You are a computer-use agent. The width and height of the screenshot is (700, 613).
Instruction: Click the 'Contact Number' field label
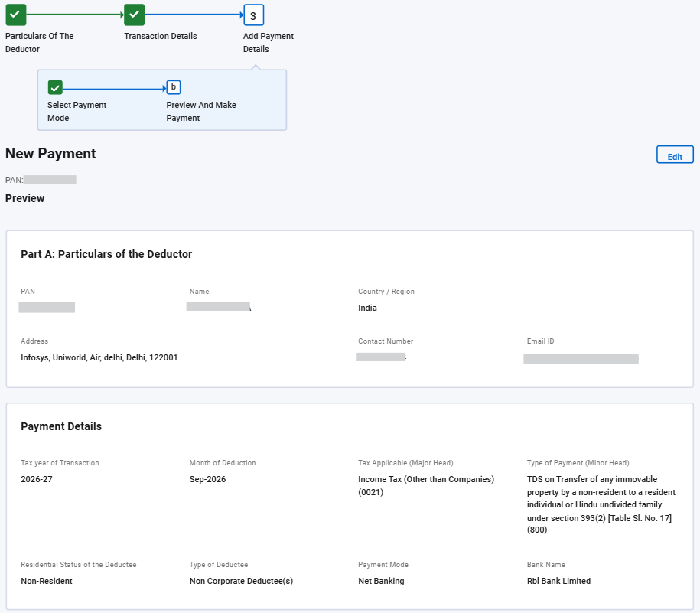(386, 341)
